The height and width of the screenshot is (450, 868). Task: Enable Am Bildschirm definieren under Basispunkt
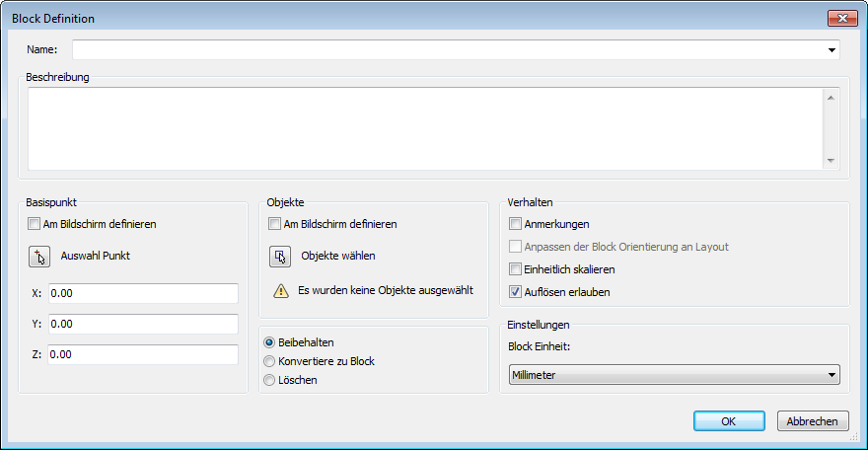click(35, 224)
